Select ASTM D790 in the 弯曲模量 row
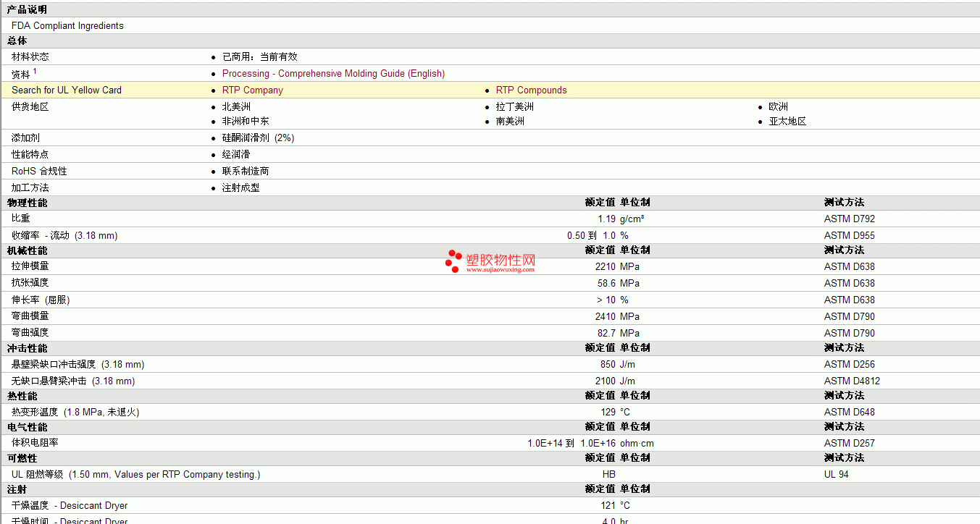This screenshot has height=524, width=980. (x=849, y=317)
